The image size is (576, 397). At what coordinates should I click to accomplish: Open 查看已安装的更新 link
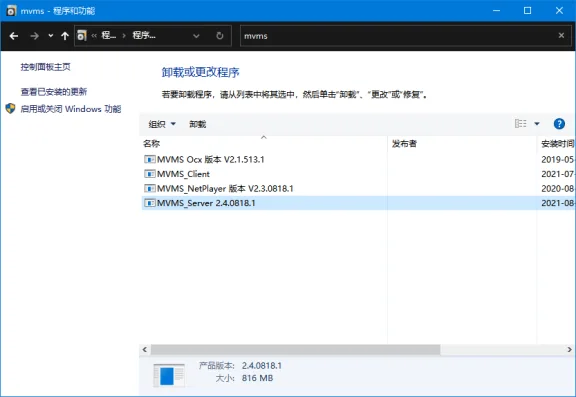pos(54,91)
